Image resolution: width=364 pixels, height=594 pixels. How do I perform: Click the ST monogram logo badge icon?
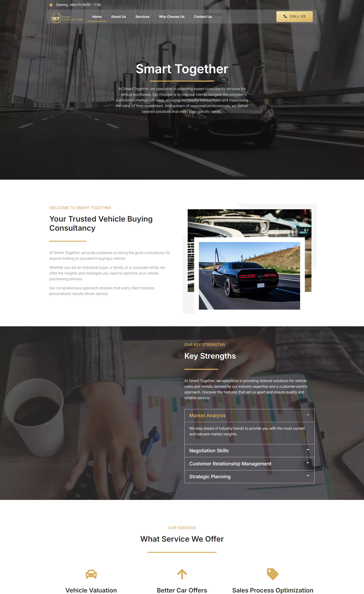coord(56,17)
